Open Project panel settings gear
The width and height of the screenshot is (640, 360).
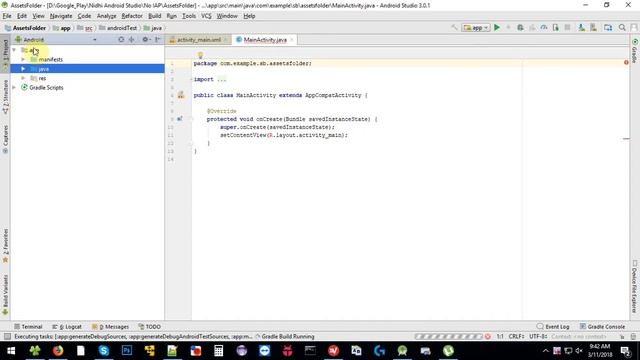tap(145, 40)
